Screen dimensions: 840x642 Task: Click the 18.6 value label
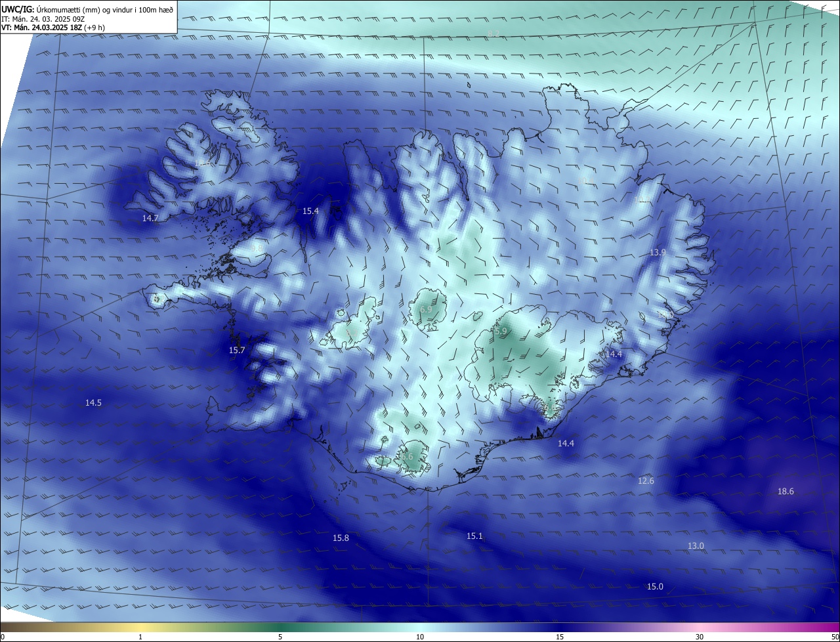point(786,491)
